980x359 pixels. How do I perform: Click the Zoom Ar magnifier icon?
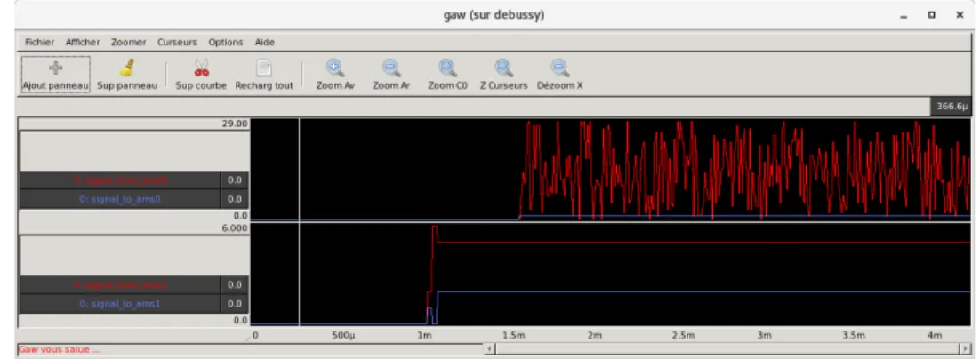click(391, 68)
